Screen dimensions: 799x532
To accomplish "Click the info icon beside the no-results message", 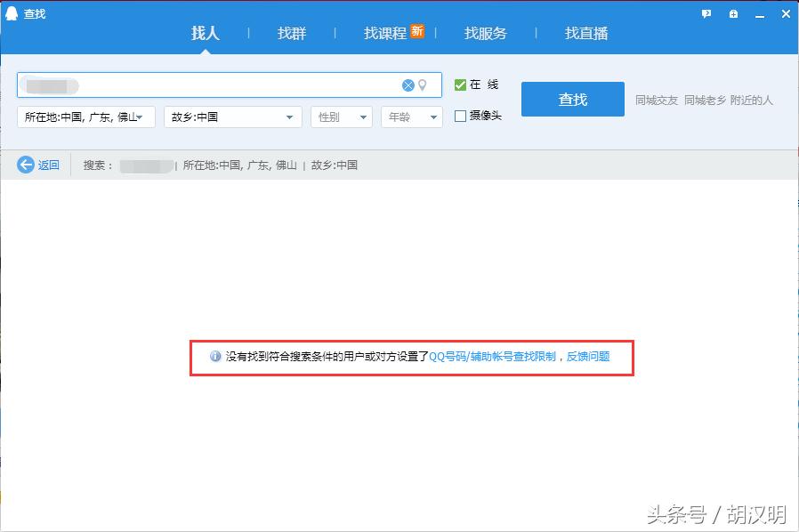I will tap(214, 356).
